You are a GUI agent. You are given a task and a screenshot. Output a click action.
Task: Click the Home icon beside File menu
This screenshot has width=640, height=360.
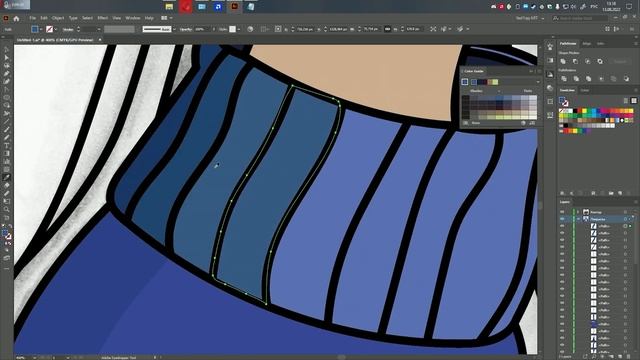point(16,18)
